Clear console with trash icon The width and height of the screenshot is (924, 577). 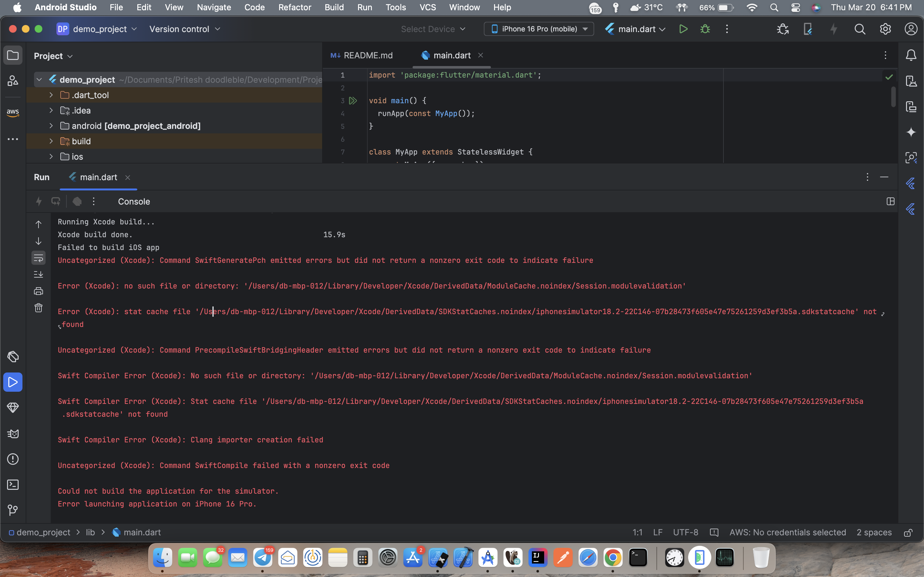38,308
